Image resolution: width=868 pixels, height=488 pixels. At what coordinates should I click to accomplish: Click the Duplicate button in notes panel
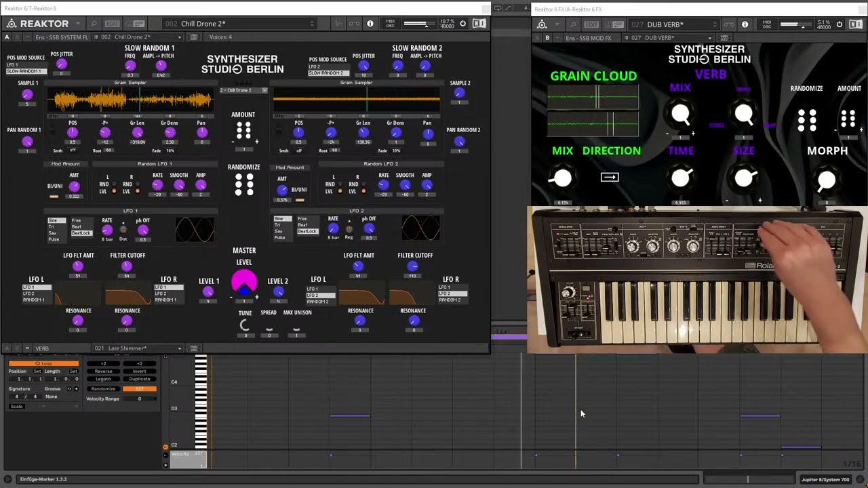[x=140, y=379]
